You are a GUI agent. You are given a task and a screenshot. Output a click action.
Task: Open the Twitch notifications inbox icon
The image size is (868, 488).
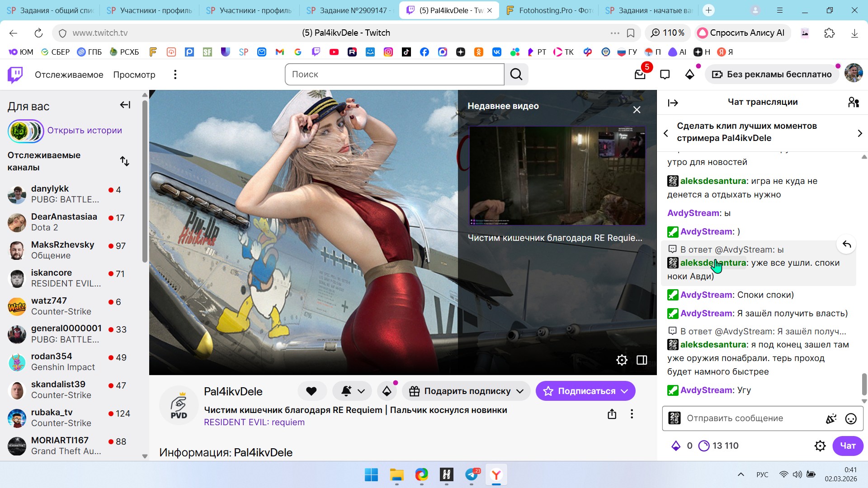(x=640, y=75)
